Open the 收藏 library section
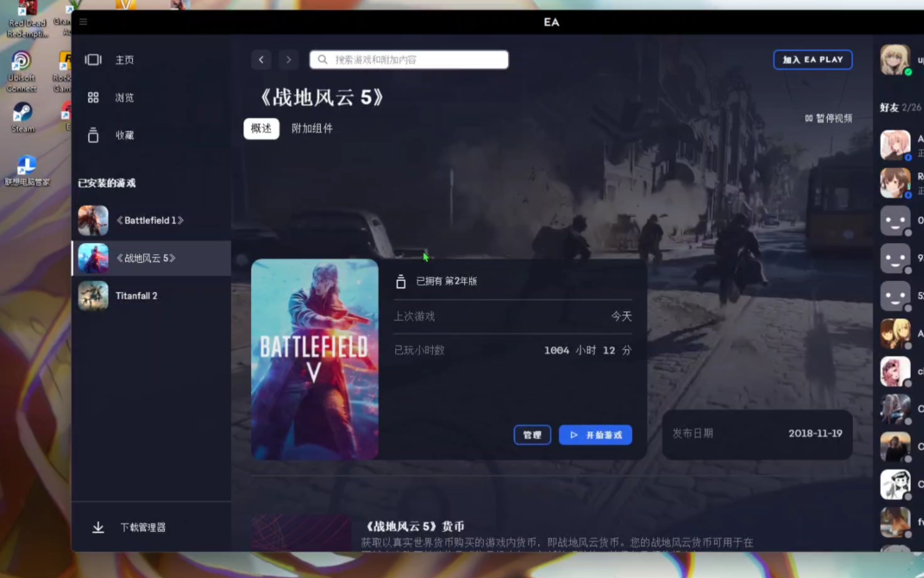This screenshot has width=924, height=578. 125,135
